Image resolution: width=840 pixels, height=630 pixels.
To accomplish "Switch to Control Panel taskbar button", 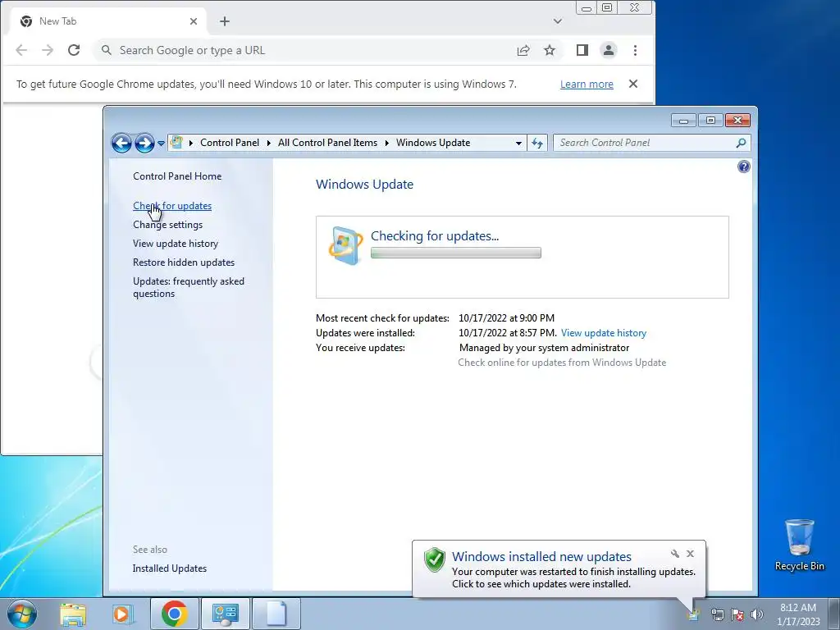I will (x=225, y=614).
